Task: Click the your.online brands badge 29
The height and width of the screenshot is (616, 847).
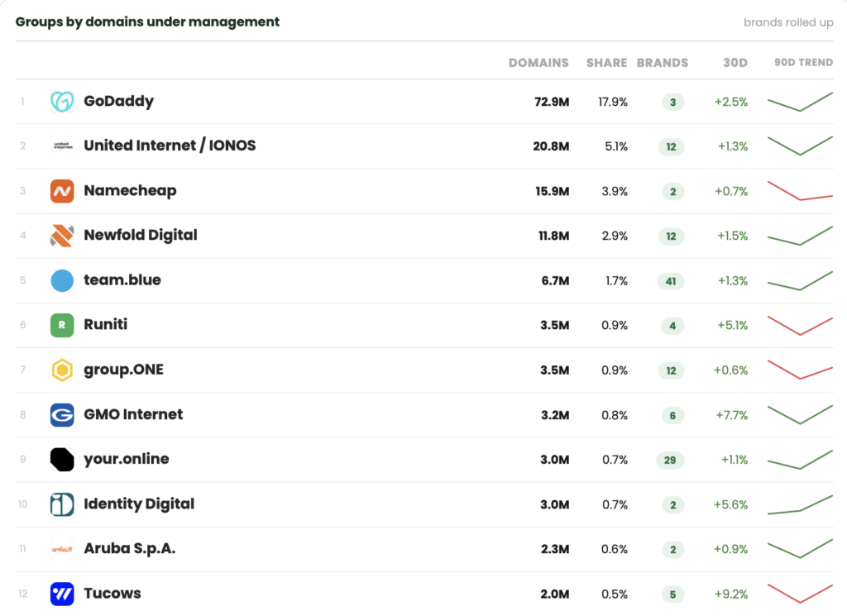Action: 670,461
